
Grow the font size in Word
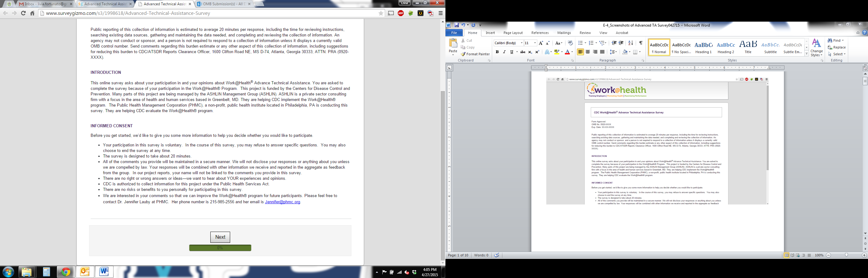coord(541,43)
